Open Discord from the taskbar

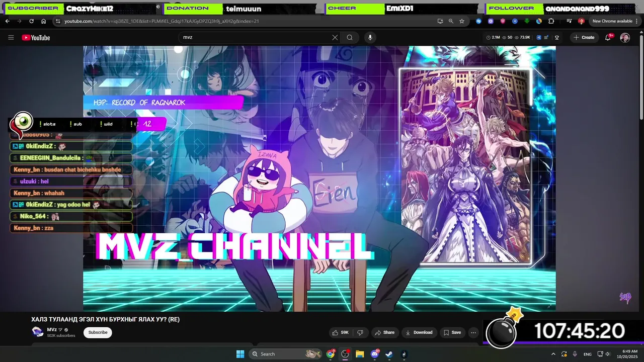pyautogui.click(x=375, y=354)
